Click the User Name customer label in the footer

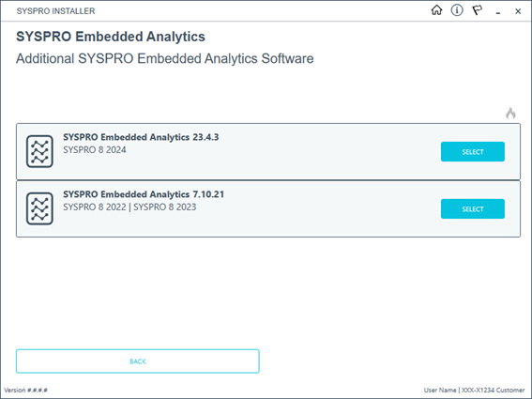point(475,391)
